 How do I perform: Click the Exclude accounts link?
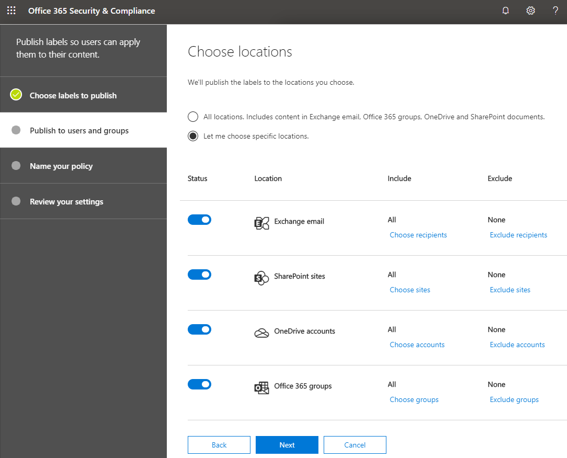tap(517, 345)
